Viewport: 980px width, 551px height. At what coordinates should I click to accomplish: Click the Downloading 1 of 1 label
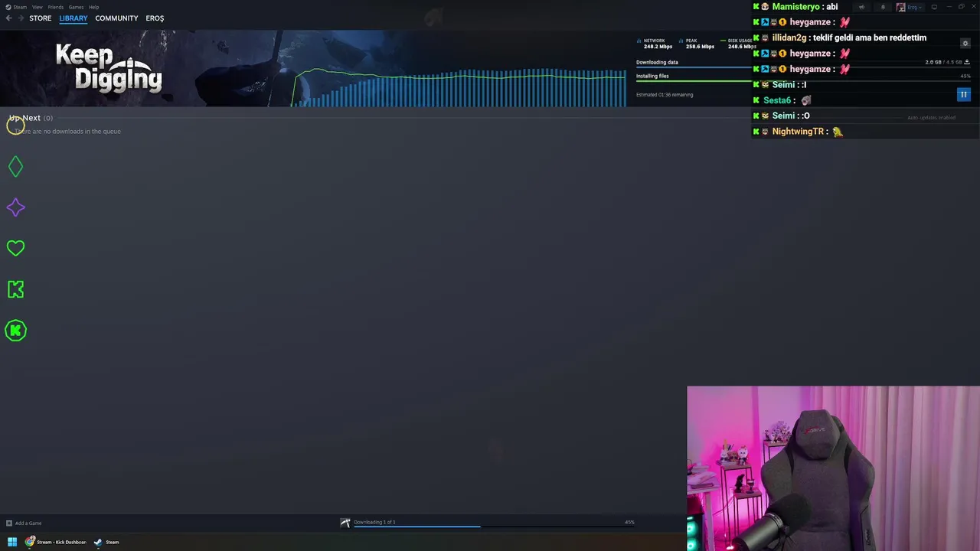coord(374,522)
